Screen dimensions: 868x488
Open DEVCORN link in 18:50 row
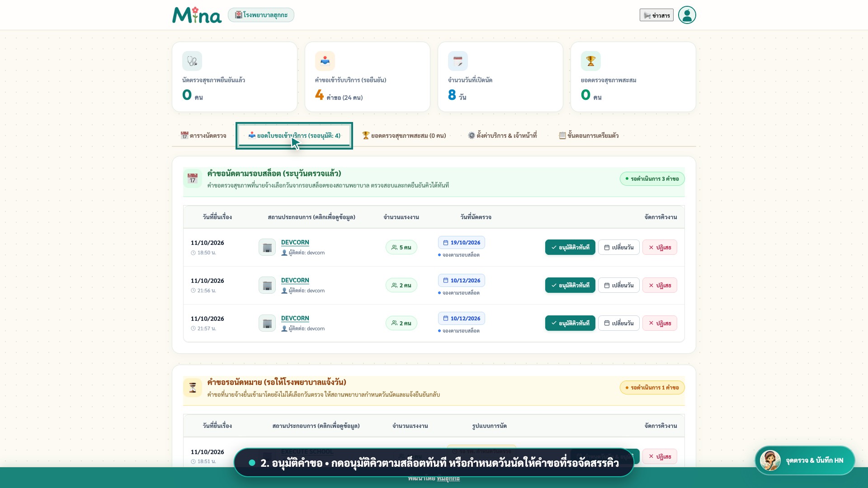(x=295, y=243)
